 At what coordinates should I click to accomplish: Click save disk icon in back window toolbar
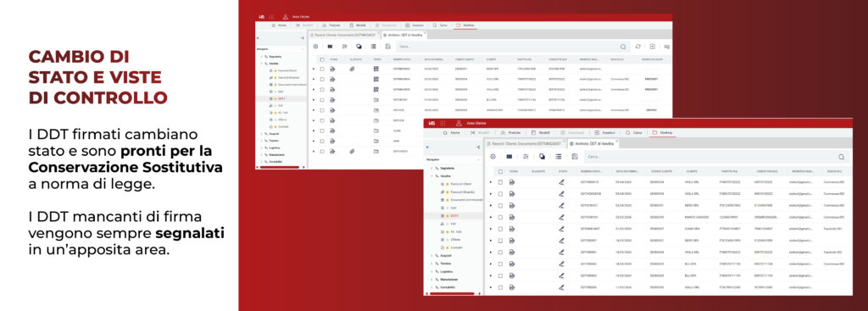(x=387, y=47)
